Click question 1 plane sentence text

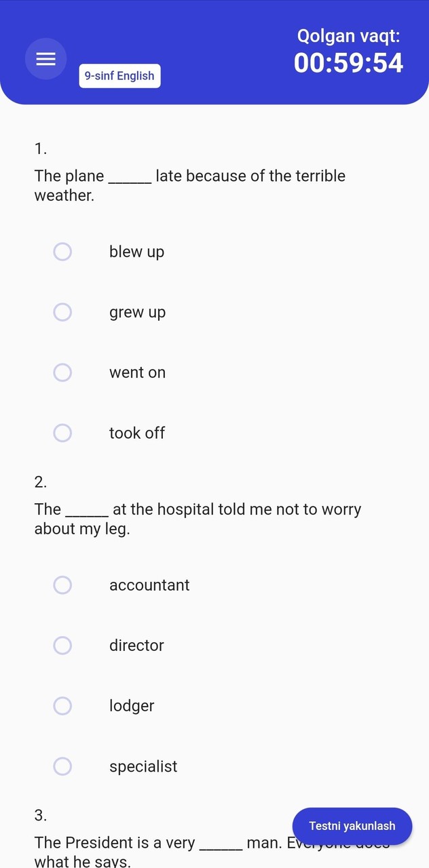tap(190, 185)
